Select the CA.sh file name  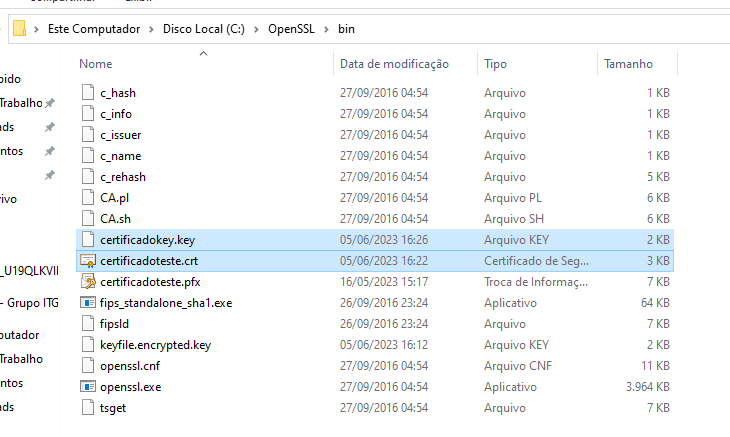115,219
